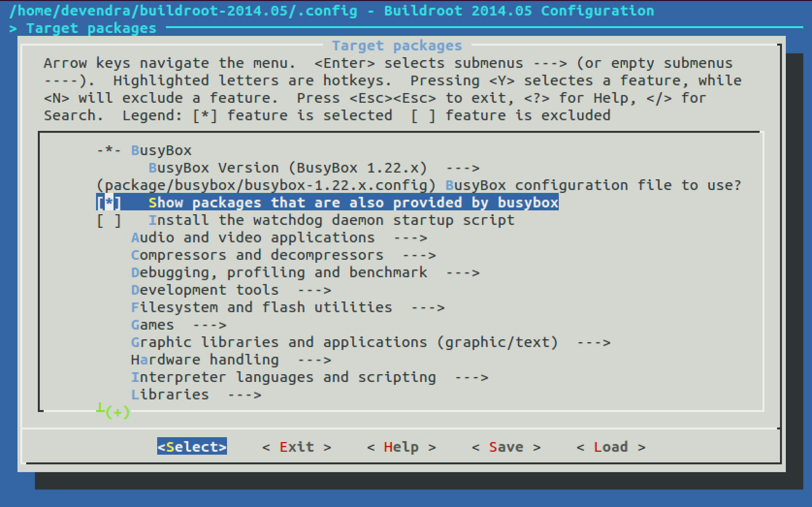
Task: Open Compressors and decompressors submenu
Action: (283, 255)
